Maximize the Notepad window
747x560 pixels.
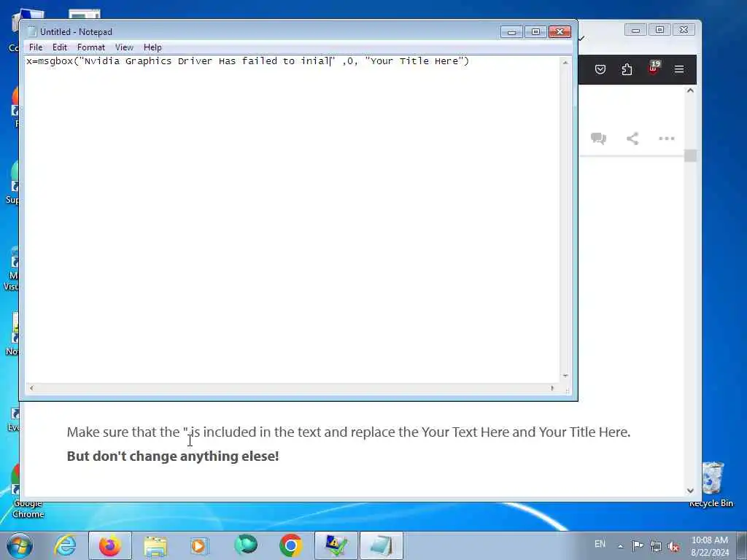[535, 32]
